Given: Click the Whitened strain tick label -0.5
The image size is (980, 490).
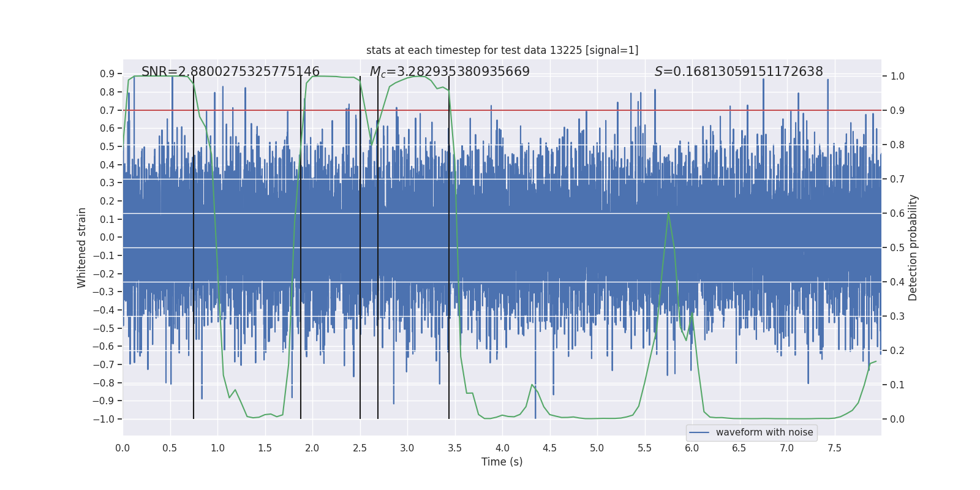Looking at the screenshot, I should click(104, 328).
